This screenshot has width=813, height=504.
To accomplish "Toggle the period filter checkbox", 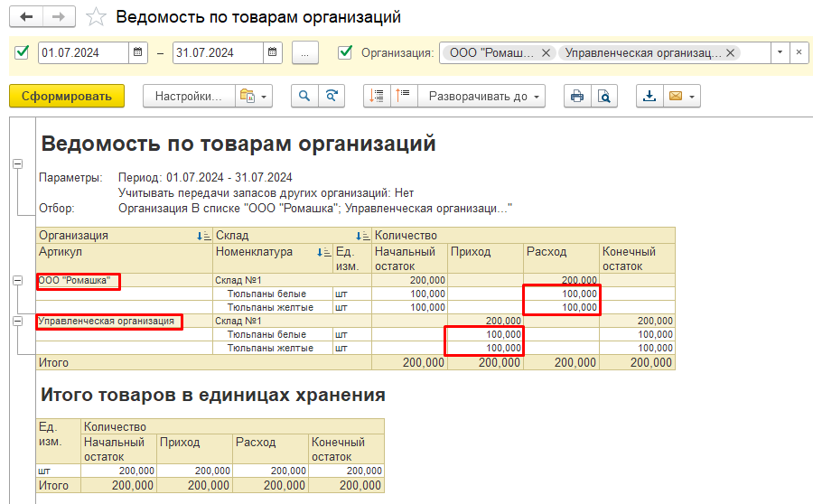I will click(x=23, y=52).
